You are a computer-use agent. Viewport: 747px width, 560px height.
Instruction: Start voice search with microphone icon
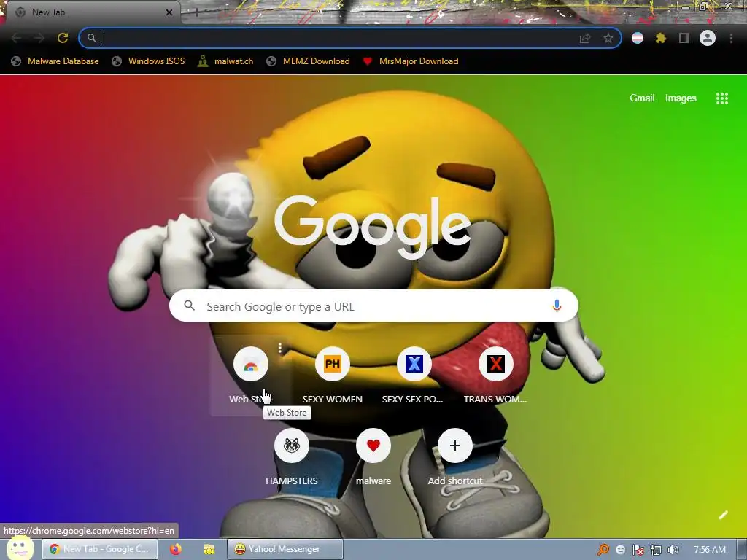point(557,306)
